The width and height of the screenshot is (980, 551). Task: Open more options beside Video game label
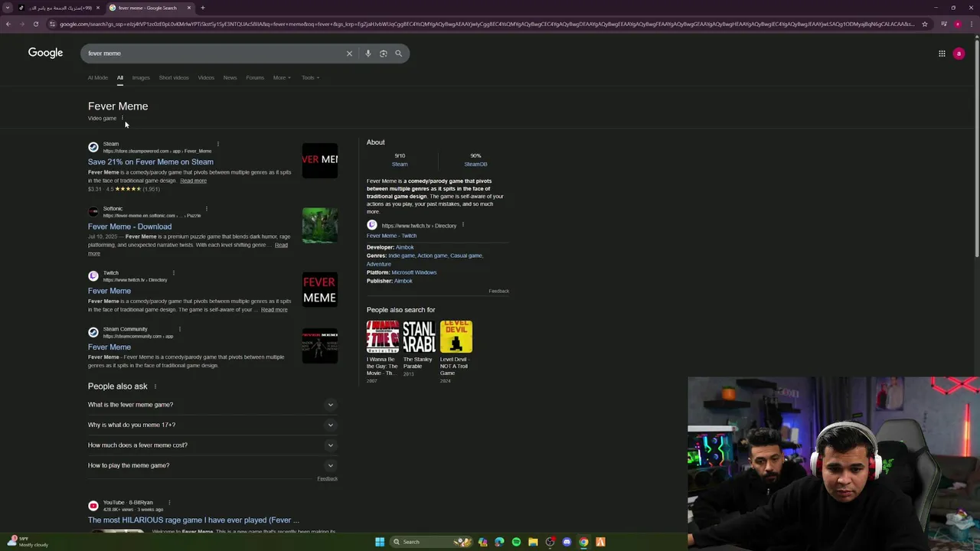[x=122, y=118]
